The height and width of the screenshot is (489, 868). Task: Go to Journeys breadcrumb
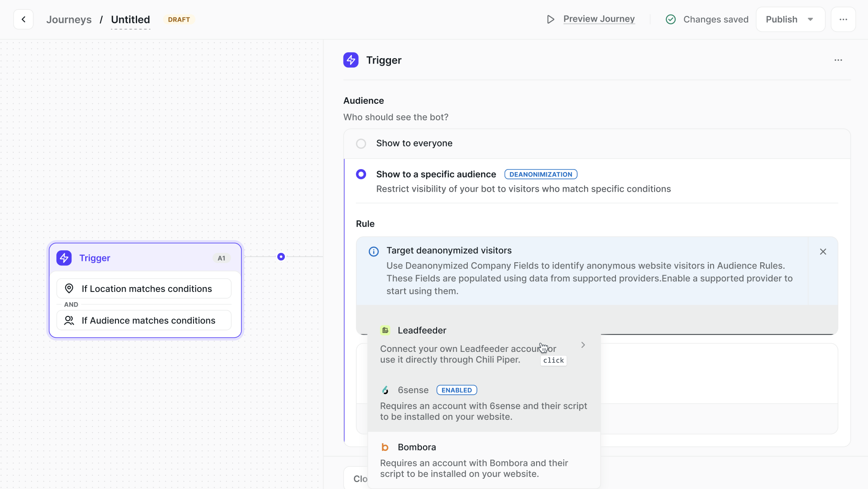pos(69,20)
